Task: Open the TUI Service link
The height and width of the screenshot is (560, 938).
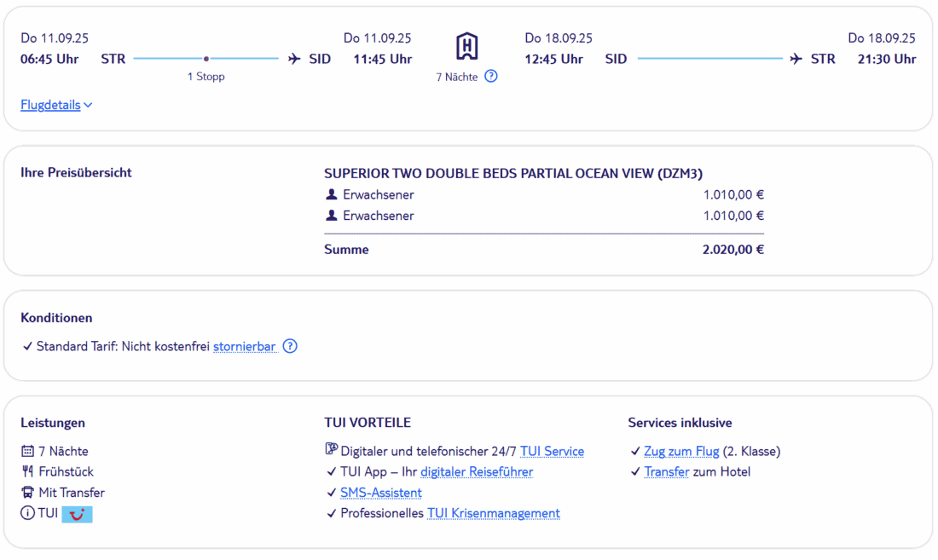Action: pyautogui.click(x=552, y=452)
